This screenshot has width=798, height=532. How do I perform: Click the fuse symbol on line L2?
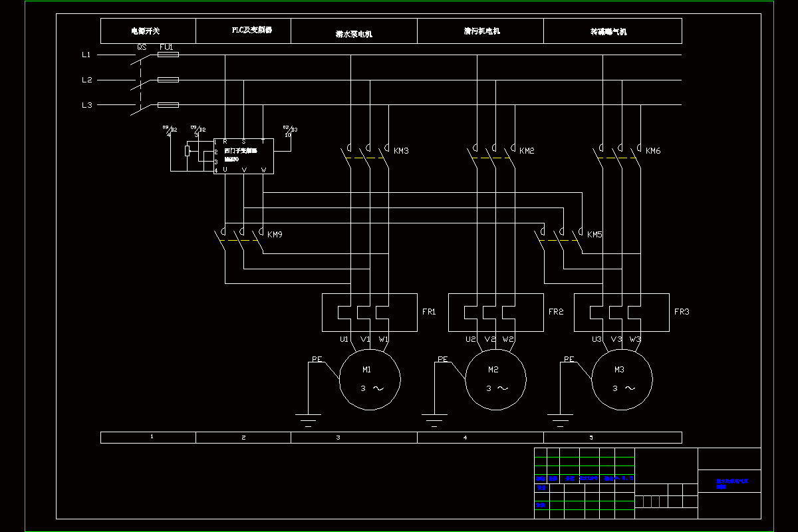[x=168, y=80]
